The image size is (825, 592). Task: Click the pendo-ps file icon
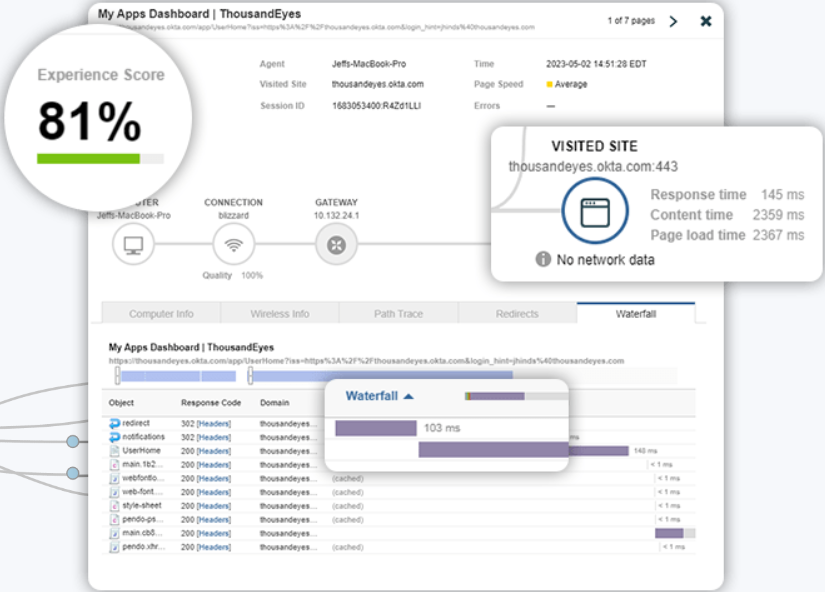click(114, 519)
